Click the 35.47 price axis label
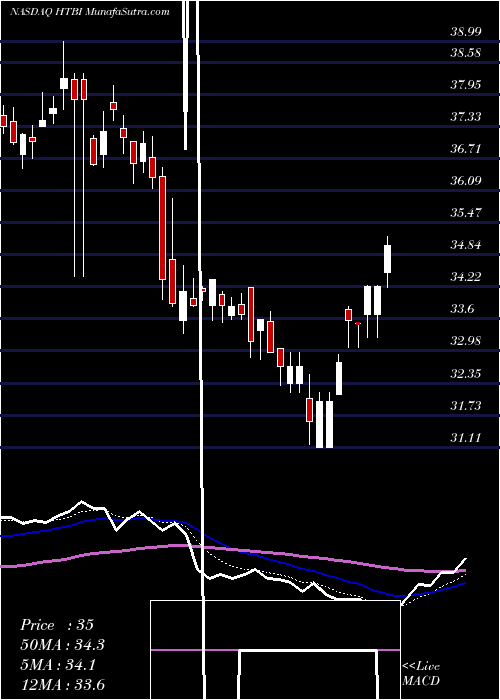Screen dimensions: 500x700 coord(466,212)
